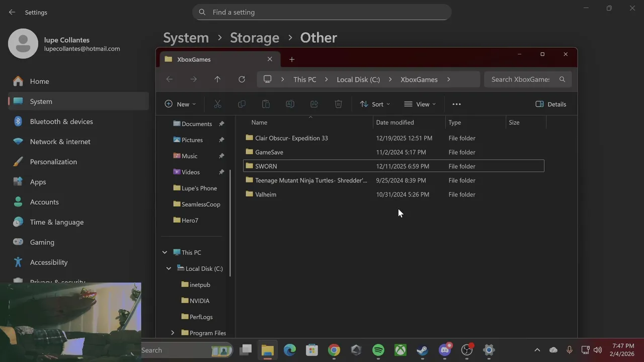Open the New item dropdown
Screen dimensions: 644x362
pos(180,104)
